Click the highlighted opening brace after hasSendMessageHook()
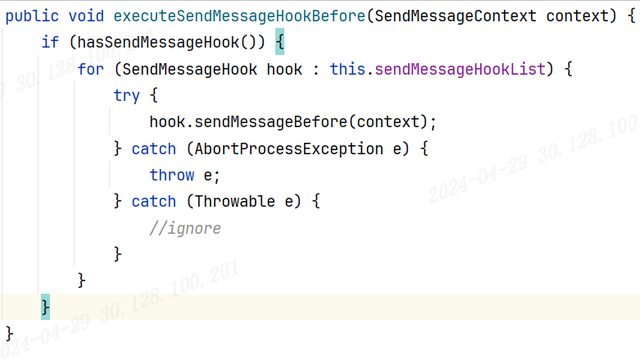Viewport: 640px width, 361px height. click(280, 42)
